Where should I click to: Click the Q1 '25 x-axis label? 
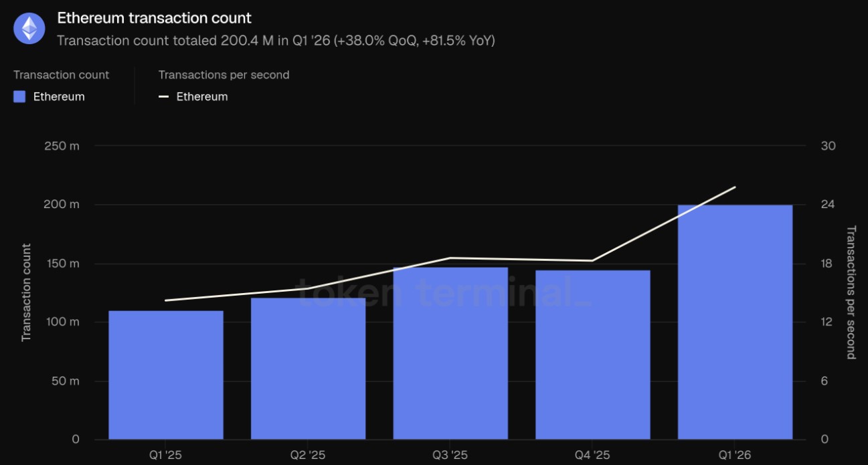point(165,455)
